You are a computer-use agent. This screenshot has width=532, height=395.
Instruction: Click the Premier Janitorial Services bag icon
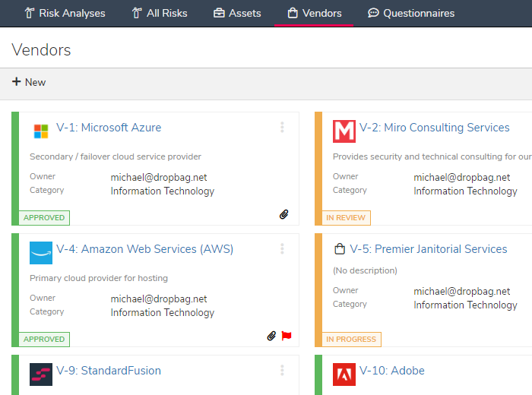pyautogui.click(x=340, y=249)
